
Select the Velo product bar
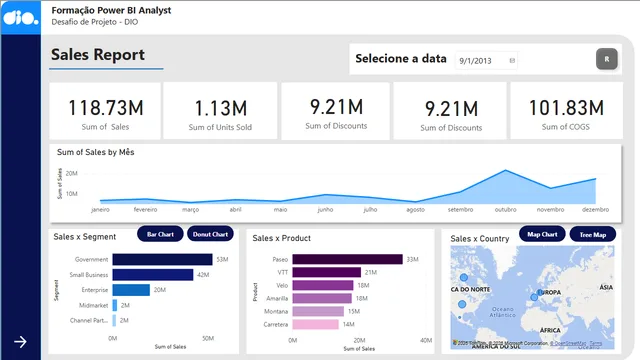pyautogui.click(x=323, y=285)
